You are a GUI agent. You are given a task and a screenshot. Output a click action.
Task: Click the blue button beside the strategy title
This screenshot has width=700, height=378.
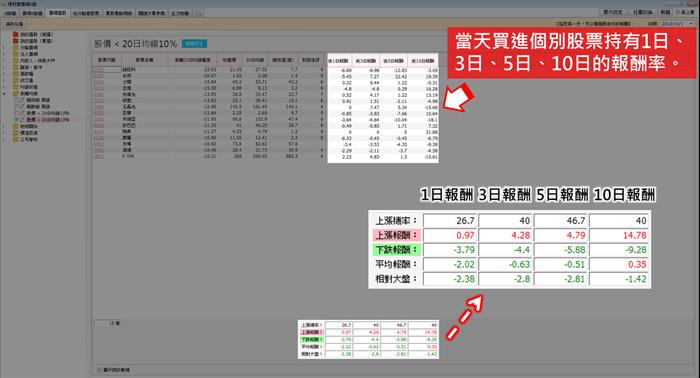coord(194,44)
